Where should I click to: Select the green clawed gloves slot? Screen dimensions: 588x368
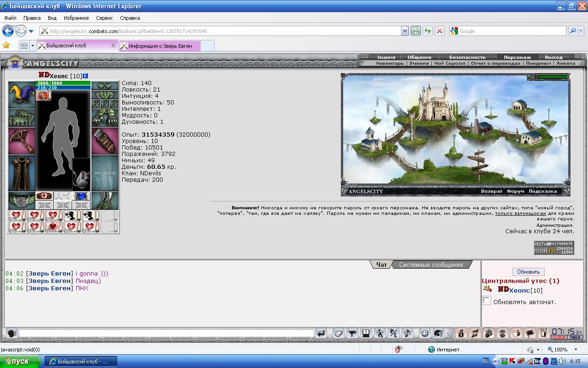(x=105, y=118)
